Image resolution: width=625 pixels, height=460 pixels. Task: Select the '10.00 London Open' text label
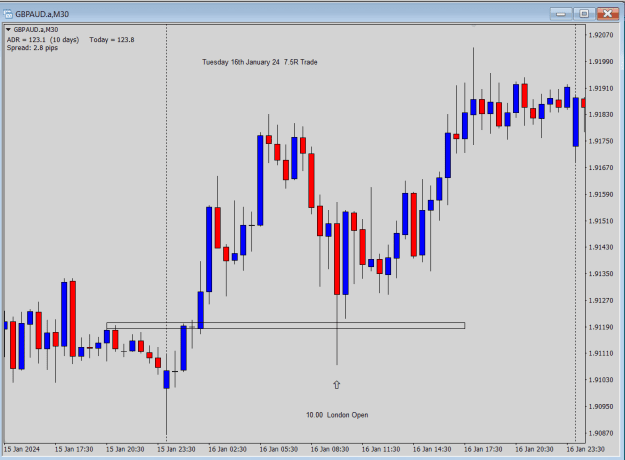click(337, 415)
